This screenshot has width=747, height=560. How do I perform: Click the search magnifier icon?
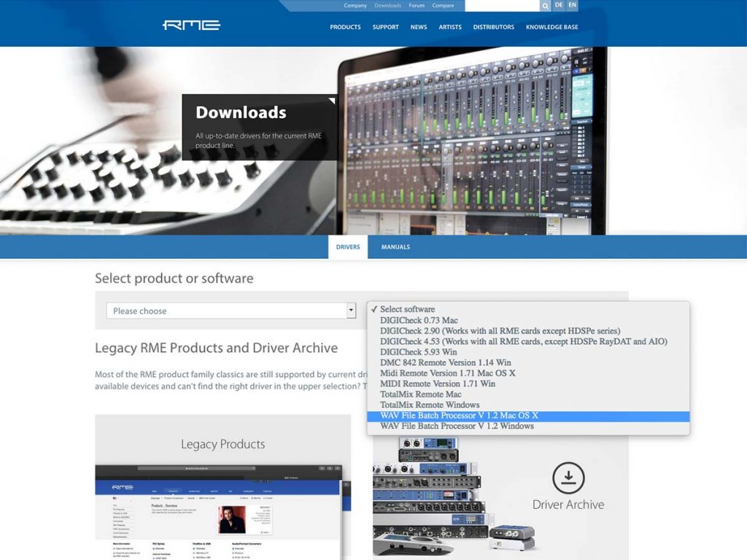click(x=544, y=5)
